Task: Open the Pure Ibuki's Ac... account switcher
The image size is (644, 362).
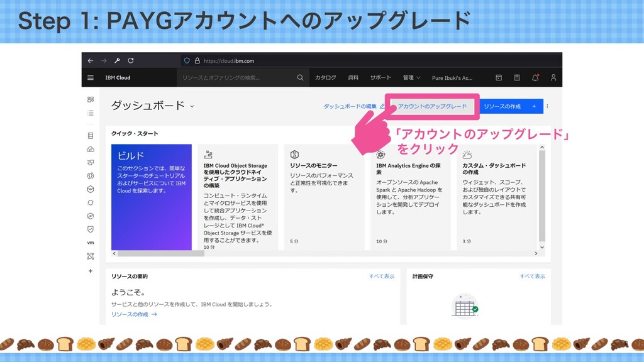Action: [x=452, y=77]
